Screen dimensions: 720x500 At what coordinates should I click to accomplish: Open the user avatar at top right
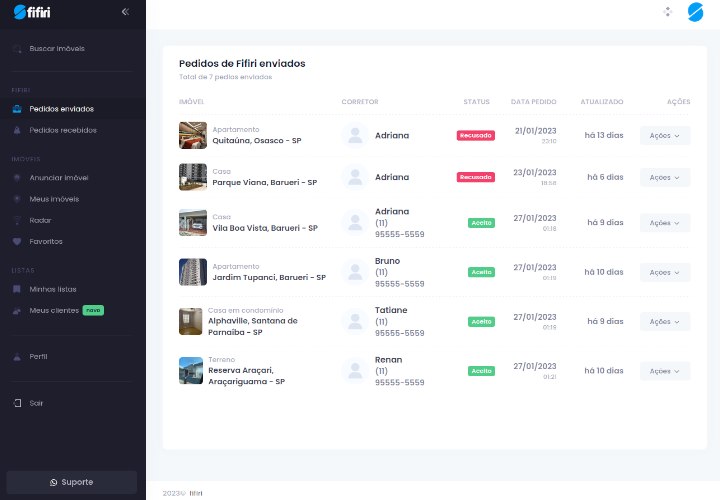coord(695,12)
